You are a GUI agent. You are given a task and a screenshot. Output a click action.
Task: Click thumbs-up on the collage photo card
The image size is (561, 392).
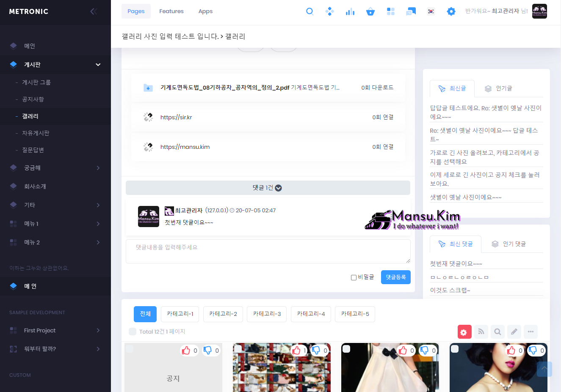click(296, 351)
